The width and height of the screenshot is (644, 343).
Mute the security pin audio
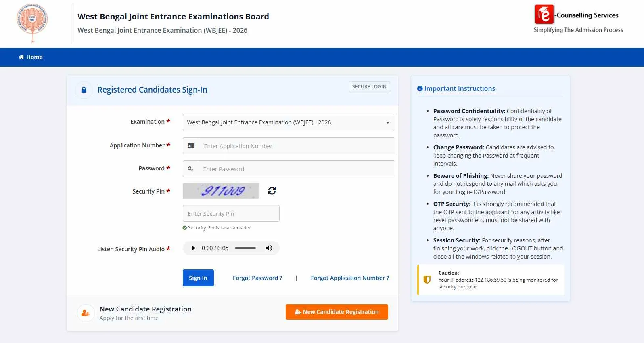pyautogui.click(x=269, y=248)
